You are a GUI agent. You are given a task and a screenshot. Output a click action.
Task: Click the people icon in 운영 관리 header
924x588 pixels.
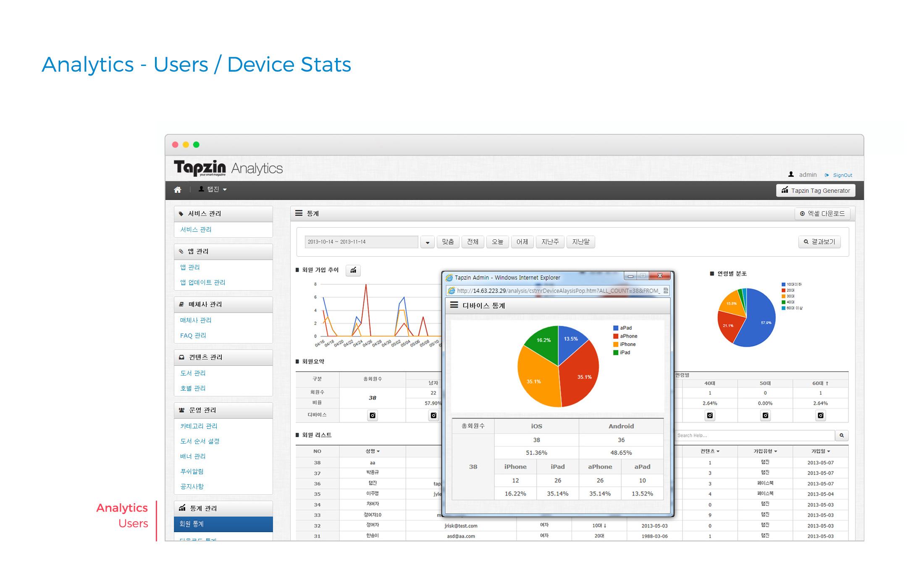(x=181, y=410)
